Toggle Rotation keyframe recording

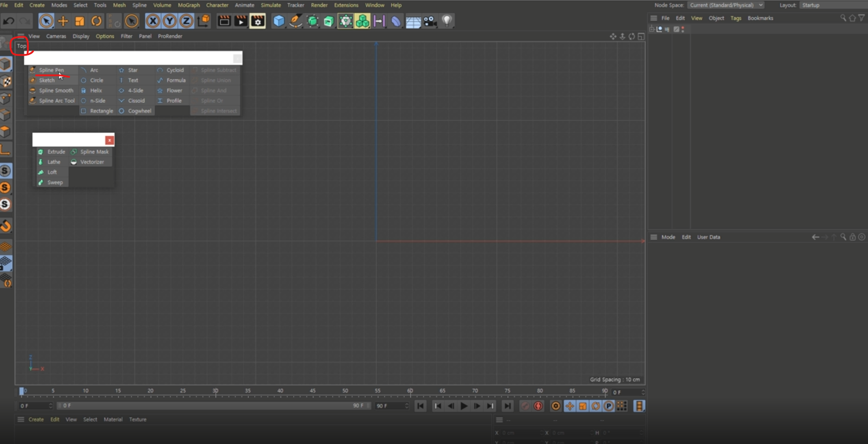(x=596, y=406)
